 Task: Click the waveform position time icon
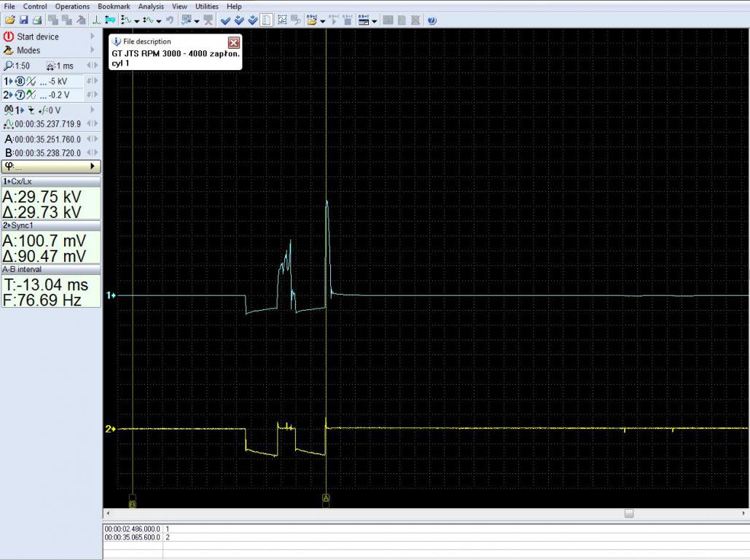(x=8, y=125)
